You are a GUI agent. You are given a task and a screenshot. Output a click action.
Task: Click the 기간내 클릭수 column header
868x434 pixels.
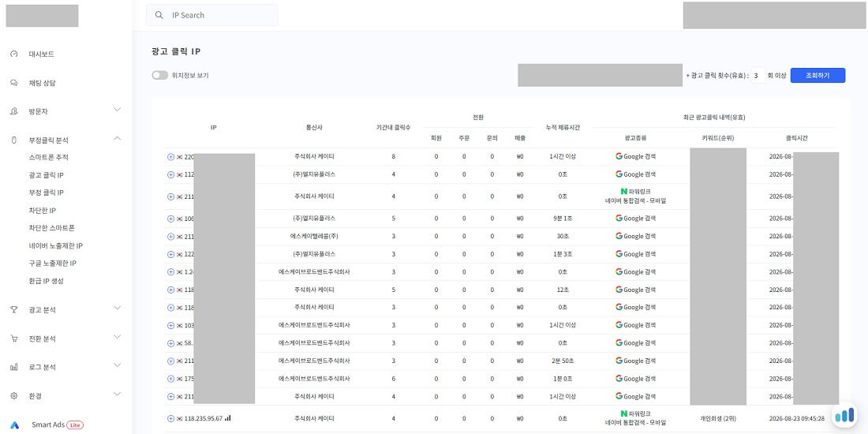394,127
